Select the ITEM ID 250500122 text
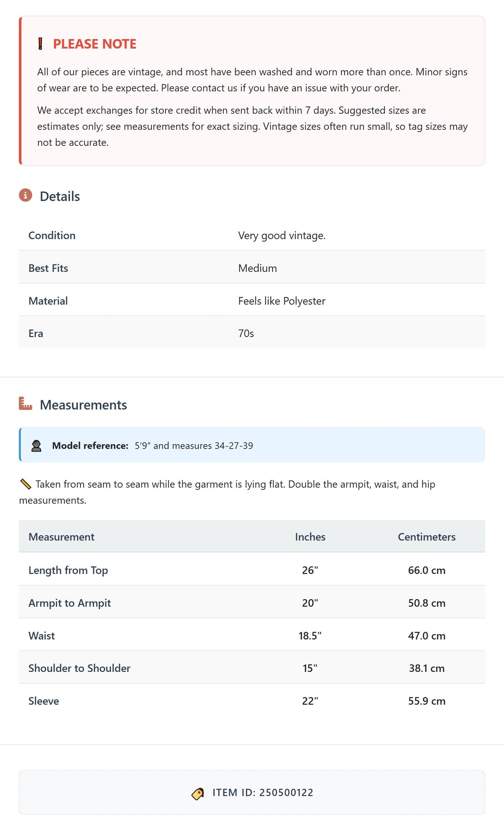Image resolution: width=504 pixels, height=831 pixels. pos(263,793)
